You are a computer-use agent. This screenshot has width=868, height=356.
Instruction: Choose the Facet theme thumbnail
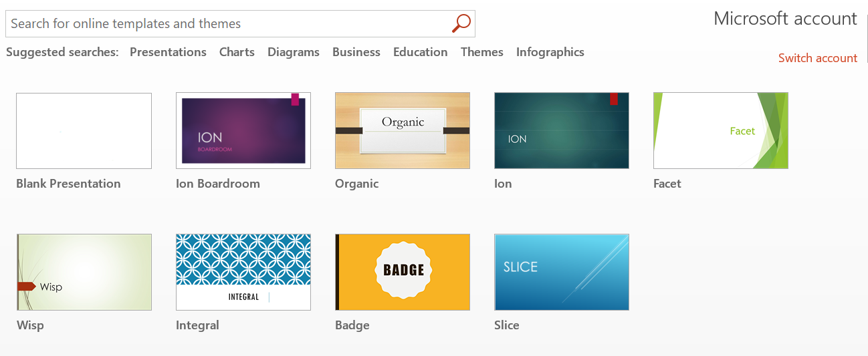(721, 130)
